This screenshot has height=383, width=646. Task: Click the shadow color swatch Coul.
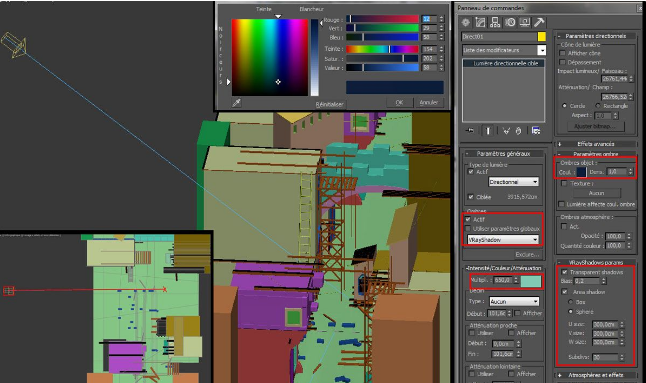(x=581, y=172)
